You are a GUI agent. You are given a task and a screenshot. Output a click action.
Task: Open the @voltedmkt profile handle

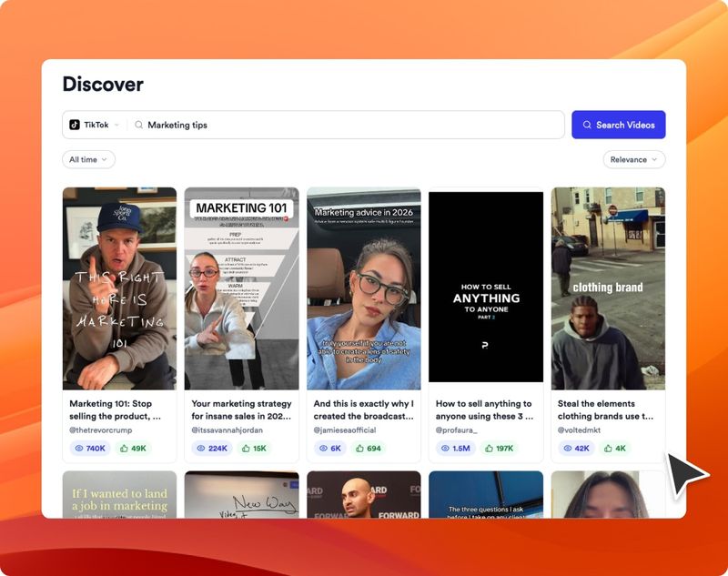pos(579,430)
